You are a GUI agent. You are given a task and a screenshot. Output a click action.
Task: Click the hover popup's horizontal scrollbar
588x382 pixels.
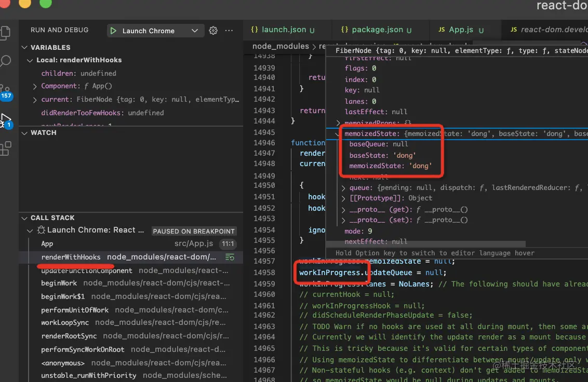(426, 244)
